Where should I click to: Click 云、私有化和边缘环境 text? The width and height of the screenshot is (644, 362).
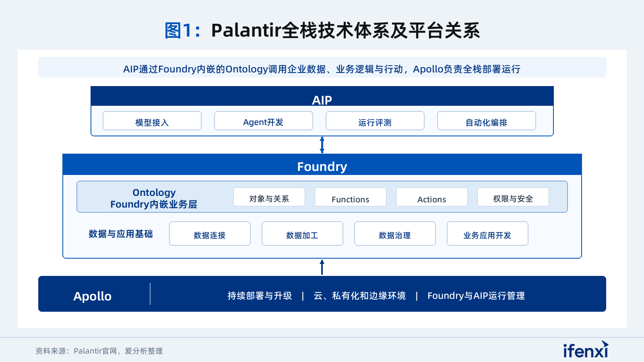(359, 296)
